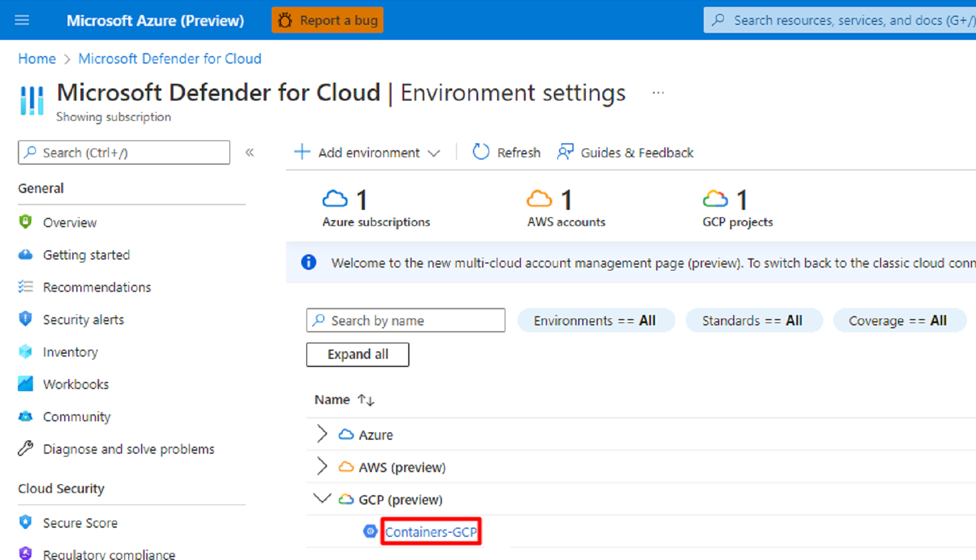This screenshot has height=560, width=976.
Task: Expand the AWS (preview) tree row
Action: tap(322, 466)
